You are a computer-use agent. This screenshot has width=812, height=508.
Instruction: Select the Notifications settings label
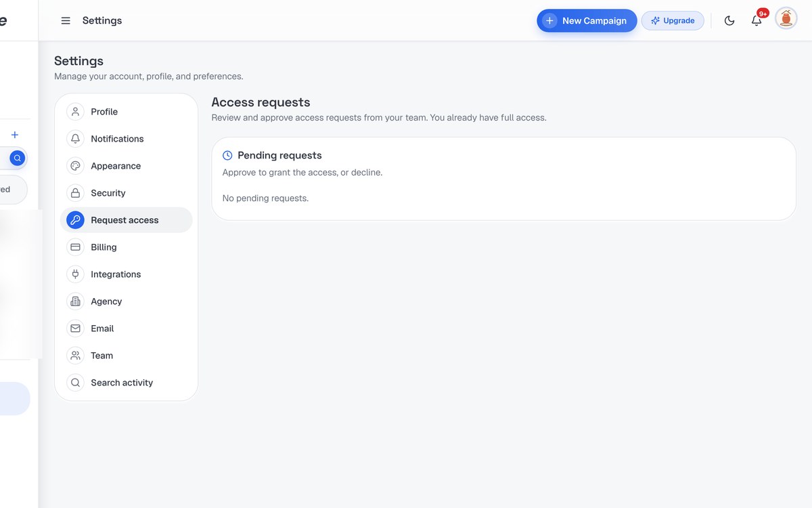coord(117,139)
